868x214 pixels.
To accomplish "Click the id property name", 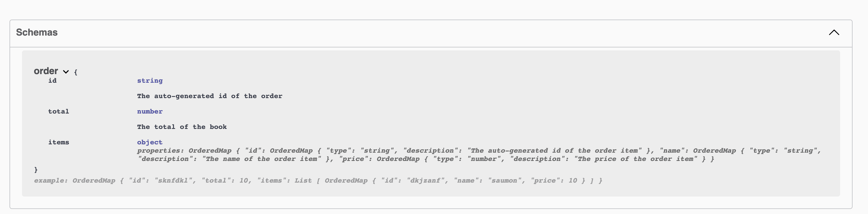I will point(52,81).
